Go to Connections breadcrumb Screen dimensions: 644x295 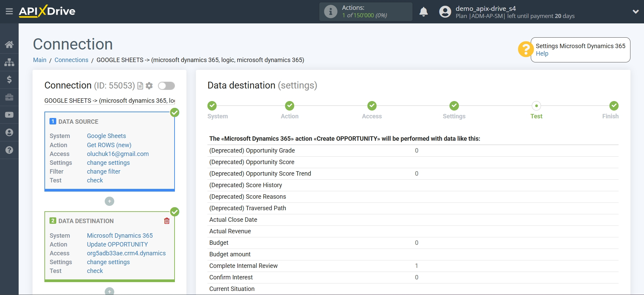[x=71, y=60]
